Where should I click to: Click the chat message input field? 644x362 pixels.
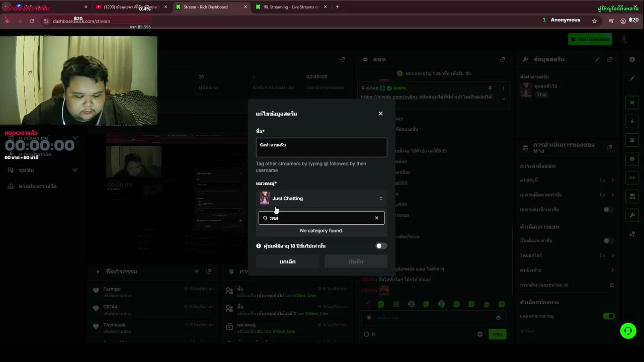pos(433,318)
